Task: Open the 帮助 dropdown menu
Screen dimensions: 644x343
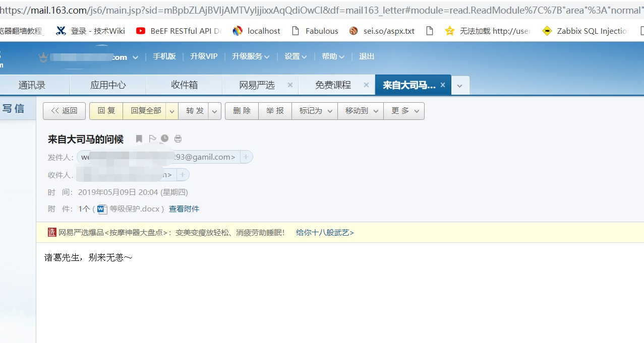Action: (x=333, y=56)
